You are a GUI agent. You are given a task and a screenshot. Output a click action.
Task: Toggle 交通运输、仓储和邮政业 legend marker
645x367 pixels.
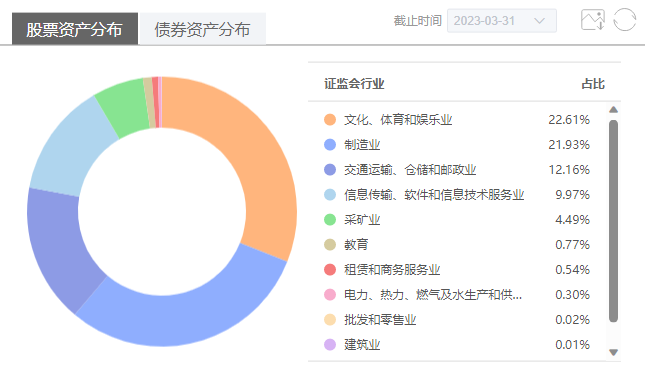pos(330,170)
